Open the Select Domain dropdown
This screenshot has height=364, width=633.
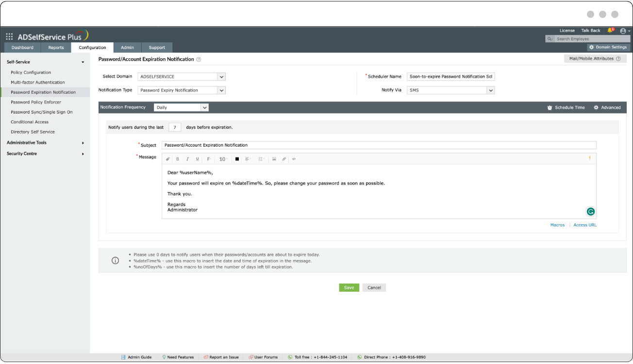[182, 77]
